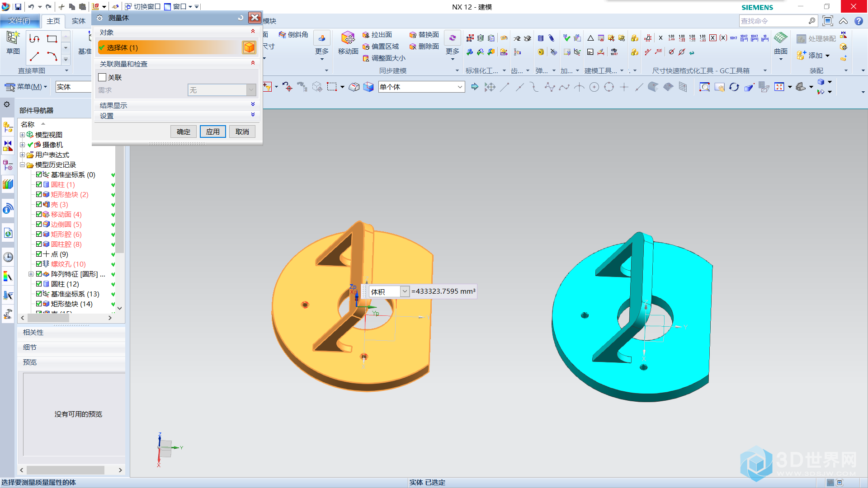
Task: Open the 文件(F) menu
Action: [x=19, y=21]
